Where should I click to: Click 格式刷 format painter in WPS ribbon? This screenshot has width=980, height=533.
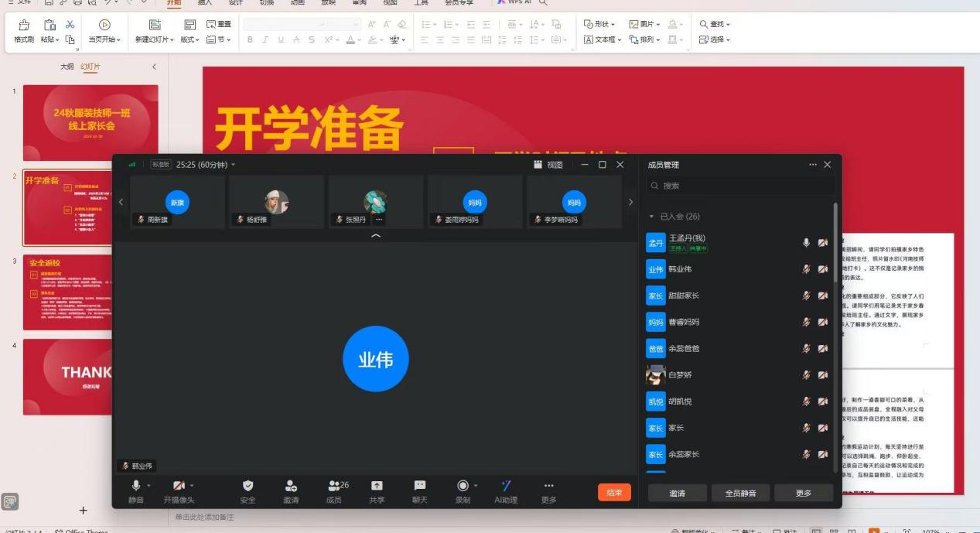(24, 31)
